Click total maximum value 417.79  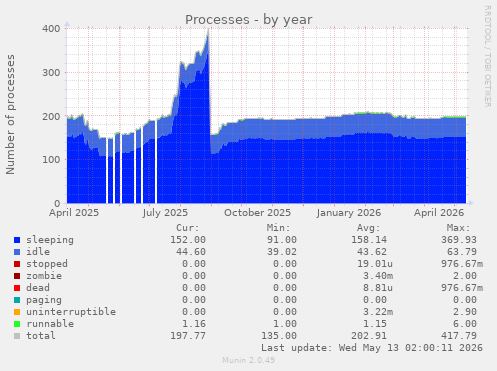459,336
